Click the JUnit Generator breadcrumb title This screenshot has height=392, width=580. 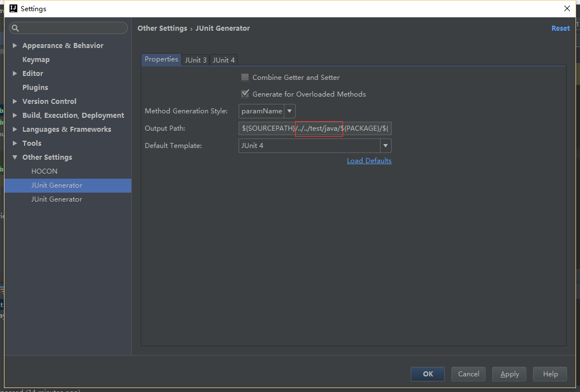click(222, 28)
